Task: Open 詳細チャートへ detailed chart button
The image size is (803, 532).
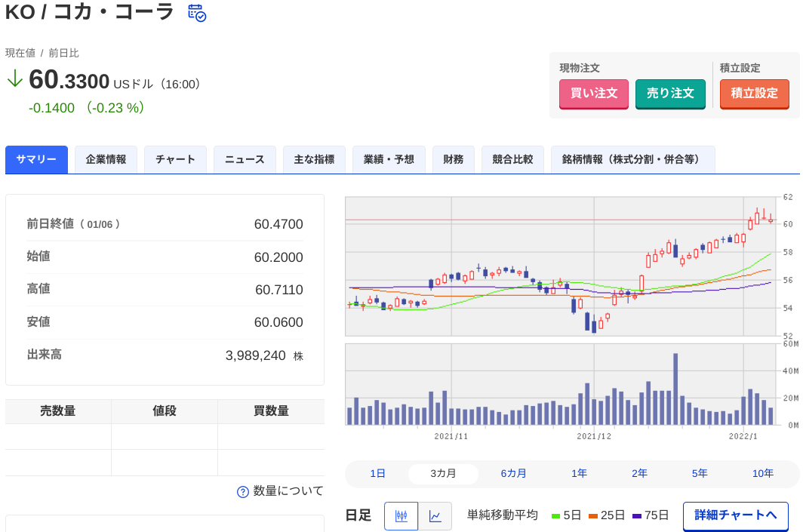Action: tap(735, 515)
